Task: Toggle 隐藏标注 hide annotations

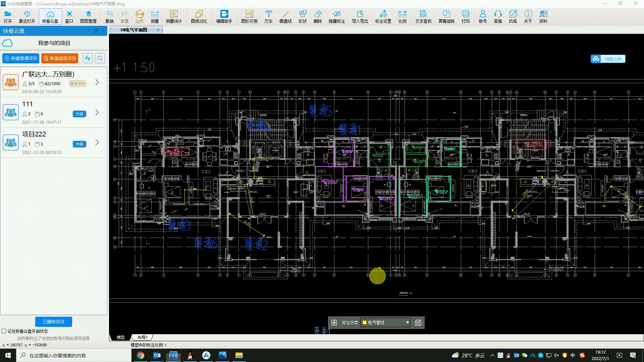Action: pos(337,16)
